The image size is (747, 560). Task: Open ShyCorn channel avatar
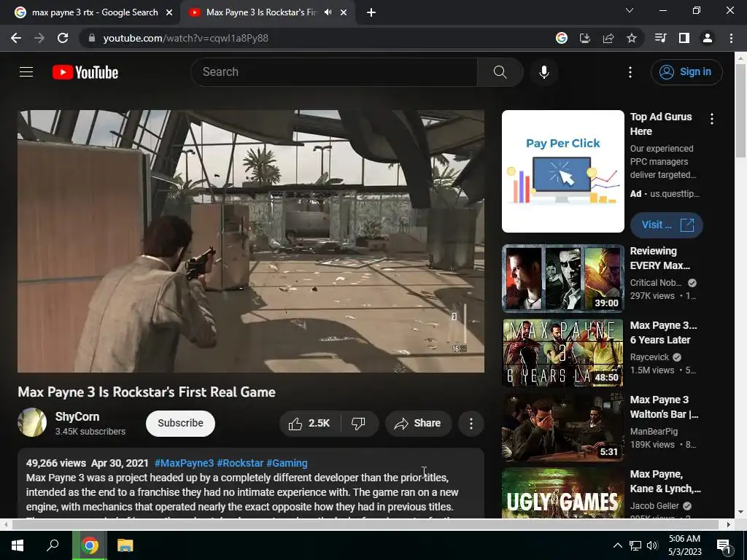coord(32,422)
